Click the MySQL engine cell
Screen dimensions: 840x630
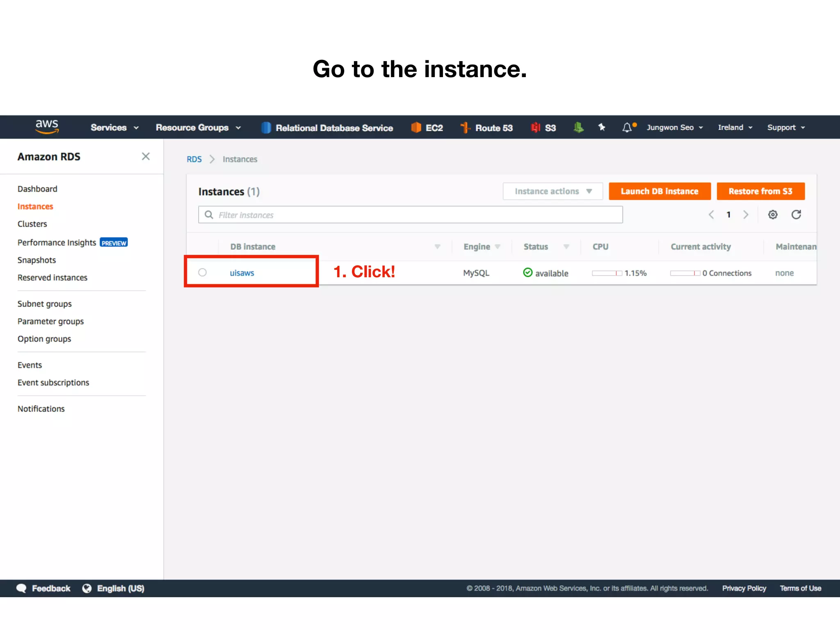476,273
